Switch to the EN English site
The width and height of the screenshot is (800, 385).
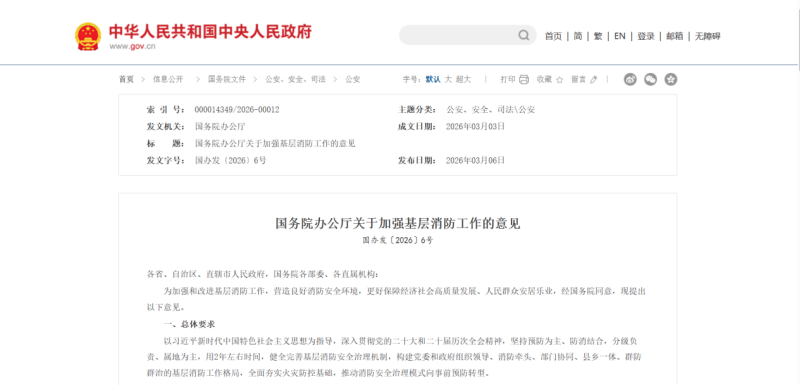pos(619,36)
